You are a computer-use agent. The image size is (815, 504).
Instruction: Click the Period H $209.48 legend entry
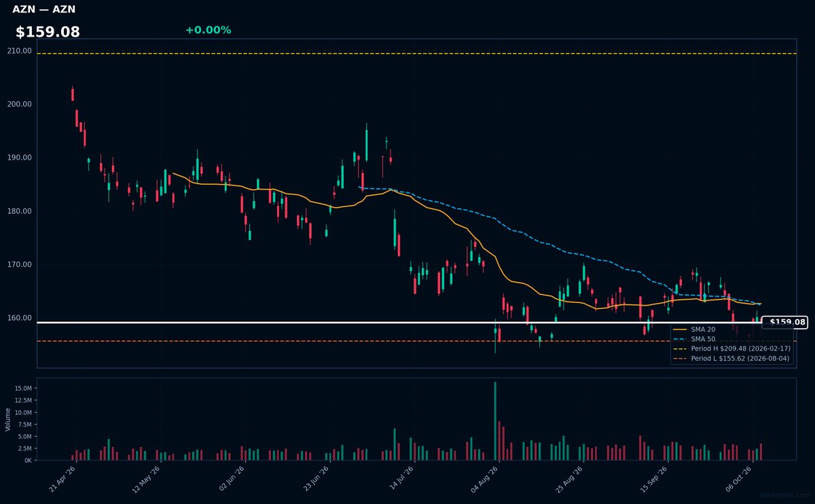[x=731, y=348]
